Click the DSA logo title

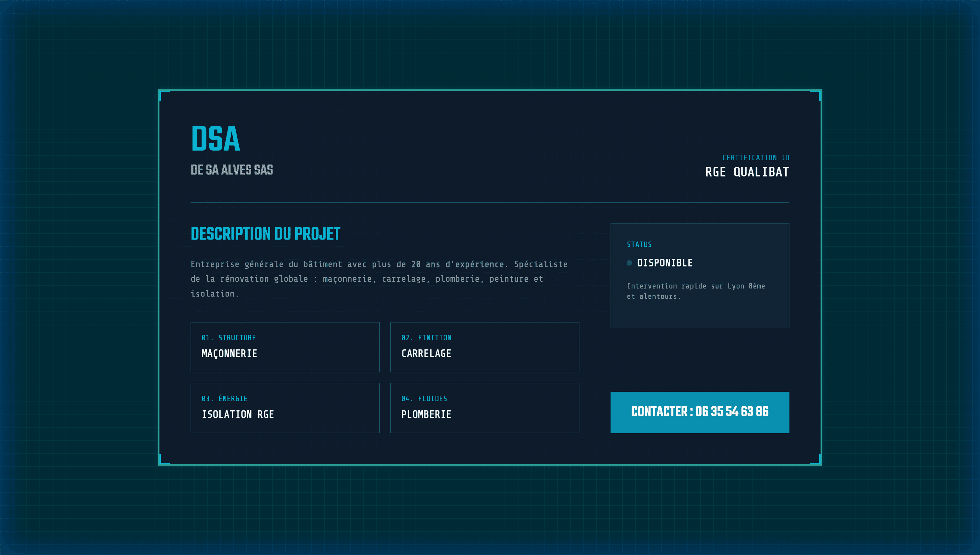tap(215, 139)
